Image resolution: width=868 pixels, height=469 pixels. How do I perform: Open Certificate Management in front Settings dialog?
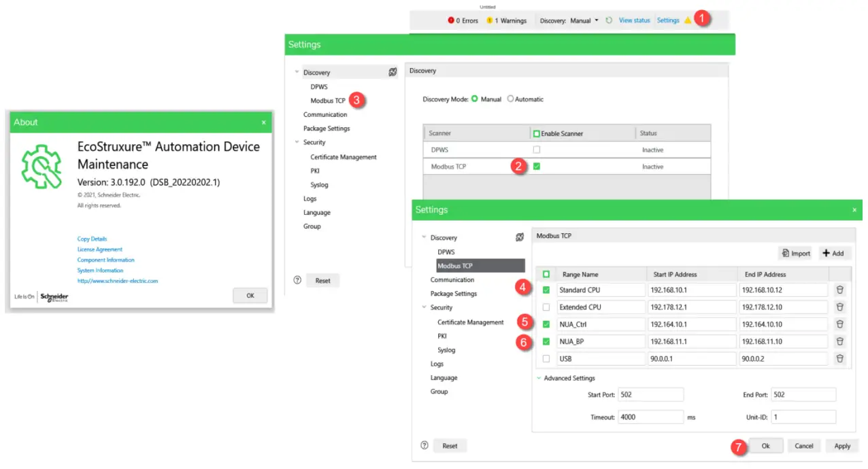click(470, 322)
